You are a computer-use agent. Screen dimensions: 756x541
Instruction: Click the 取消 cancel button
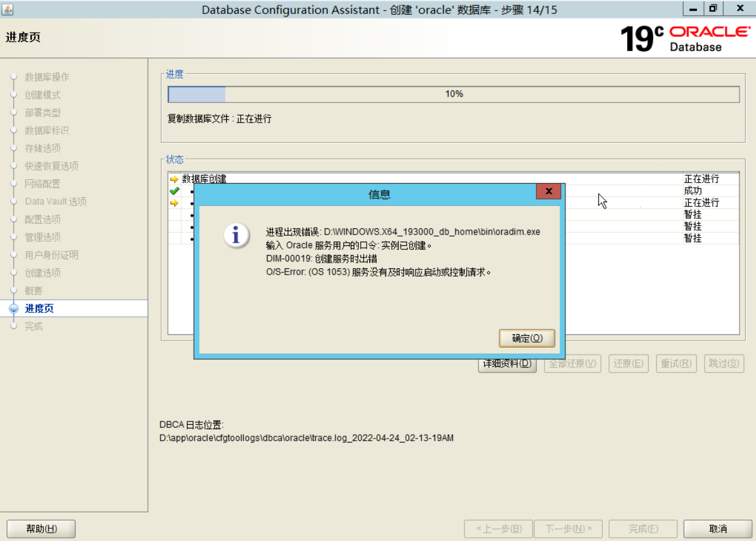pyautogui.click(x=717, y=529)
